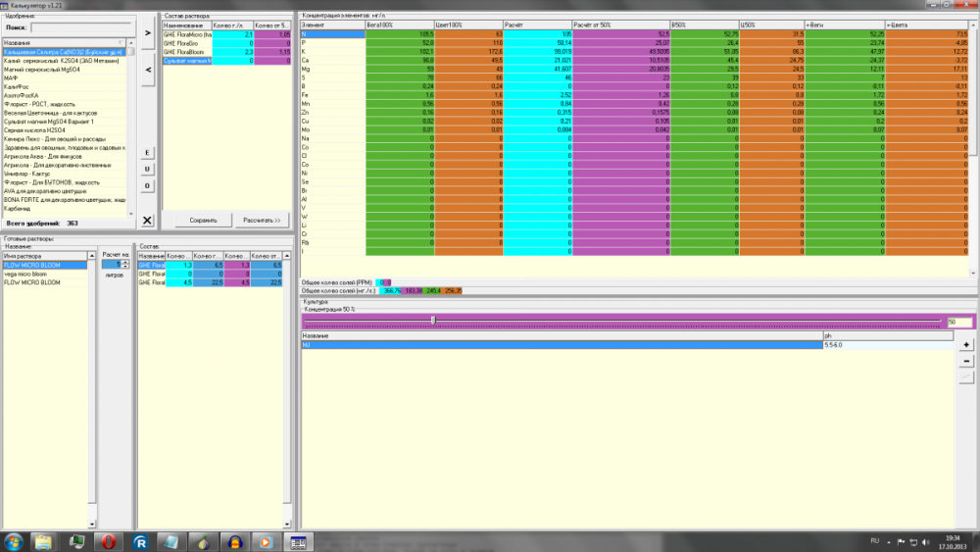Viewport: 980px width, 552px height.
Task: Sort by the Элемент column header
Action: coord(332,25)
